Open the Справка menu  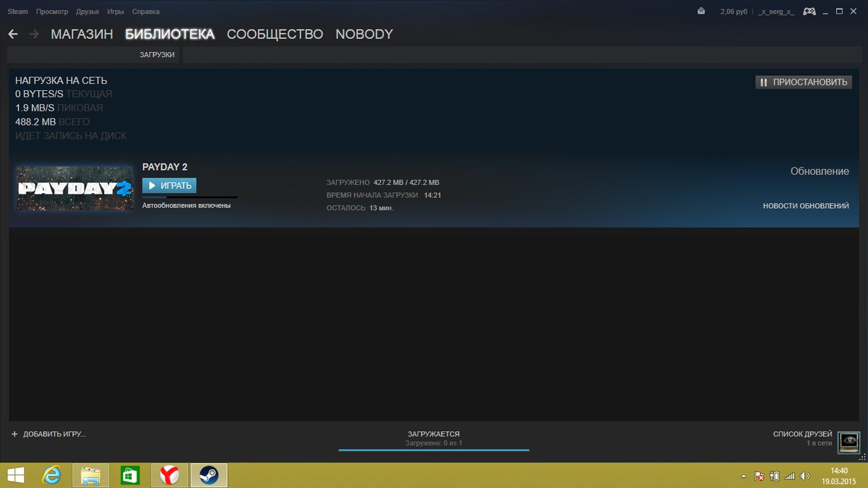pos(146,12)
